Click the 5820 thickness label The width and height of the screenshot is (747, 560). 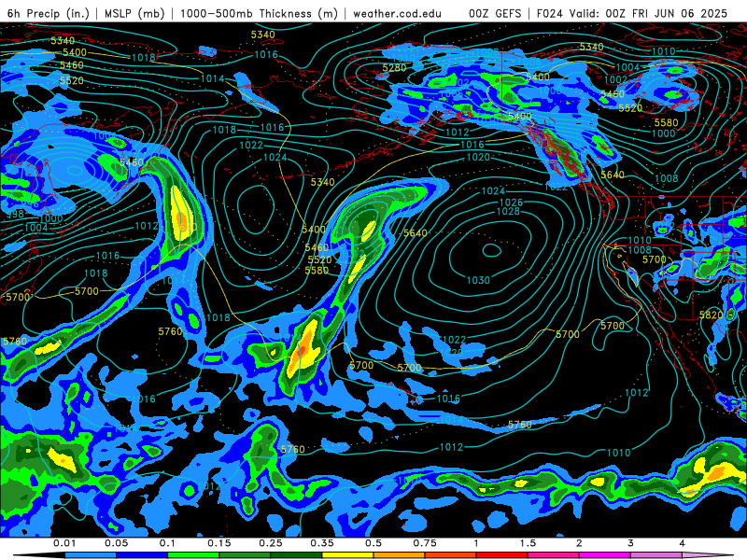tap(711, 315)
